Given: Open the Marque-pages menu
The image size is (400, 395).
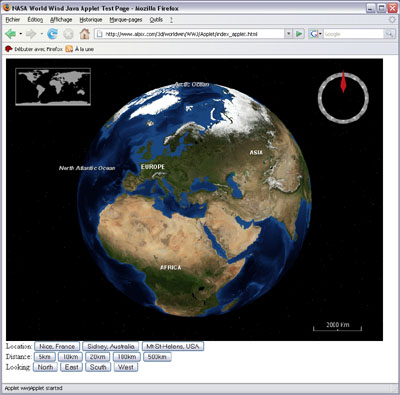Looking at the screenshot, I should tap(126, 20).
